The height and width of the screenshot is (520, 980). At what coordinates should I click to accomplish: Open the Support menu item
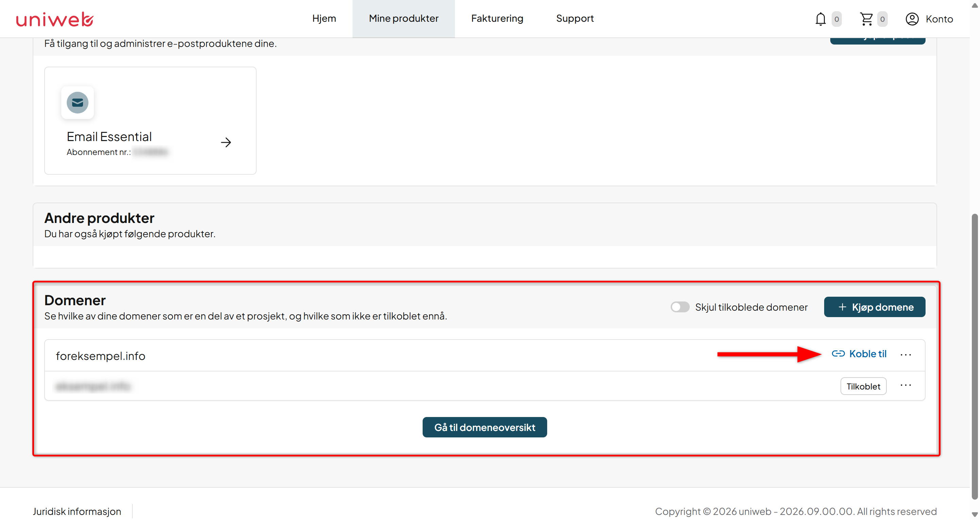pos(575,19)
